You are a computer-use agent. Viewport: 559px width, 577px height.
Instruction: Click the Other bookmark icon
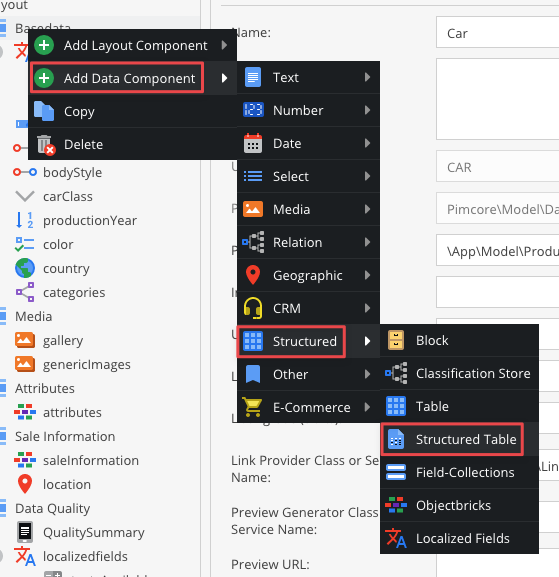coord(253,374)
